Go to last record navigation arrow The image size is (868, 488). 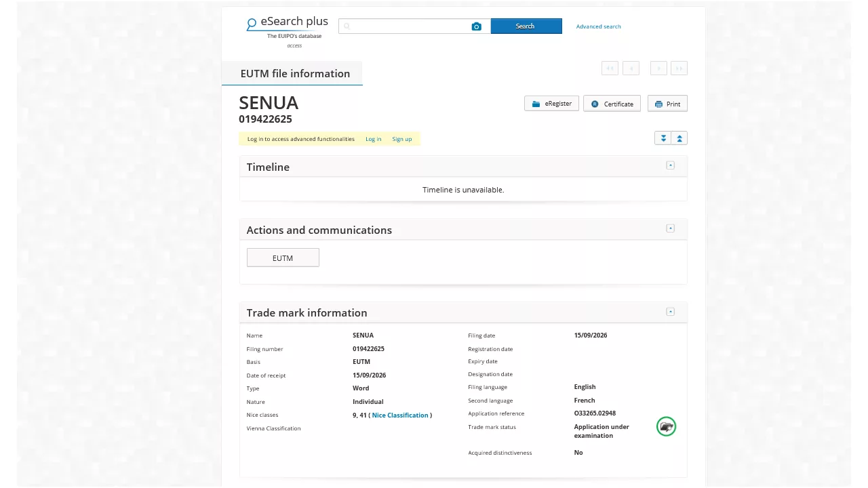[x=679, y=68]
